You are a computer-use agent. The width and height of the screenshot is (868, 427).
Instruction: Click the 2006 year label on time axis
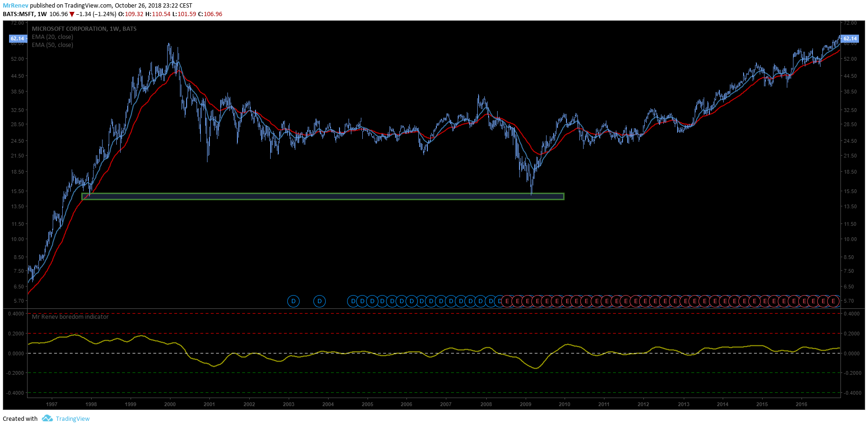click(x=406, y=404)
